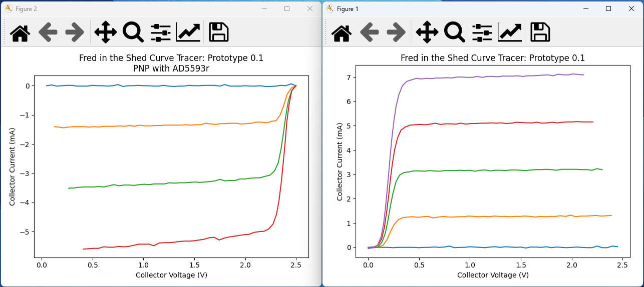Image resolution: width=644 pixels, height=287 pixels.
Task: Open axis edit options in Figure 2
Action: 188,32
